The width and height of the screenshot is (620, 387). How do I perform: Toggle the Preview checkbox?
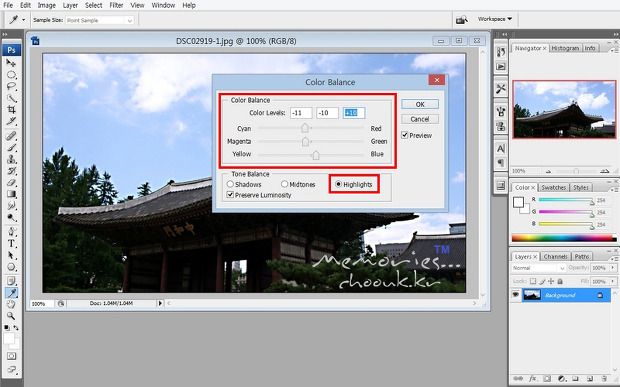405,135
